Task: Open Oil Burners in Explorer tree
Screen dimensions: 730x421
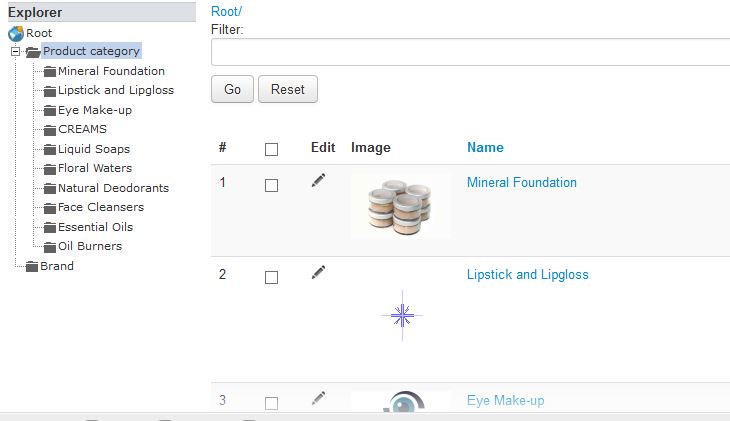Action: pyautogui.click(x=90, y=246)
